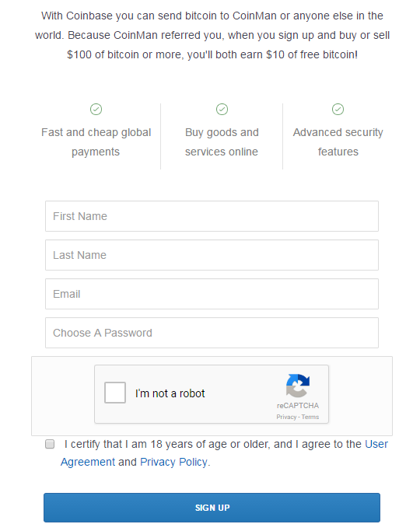
Task: Click the checkmark icon above Fast and cheap global payments
Action: 96,110
